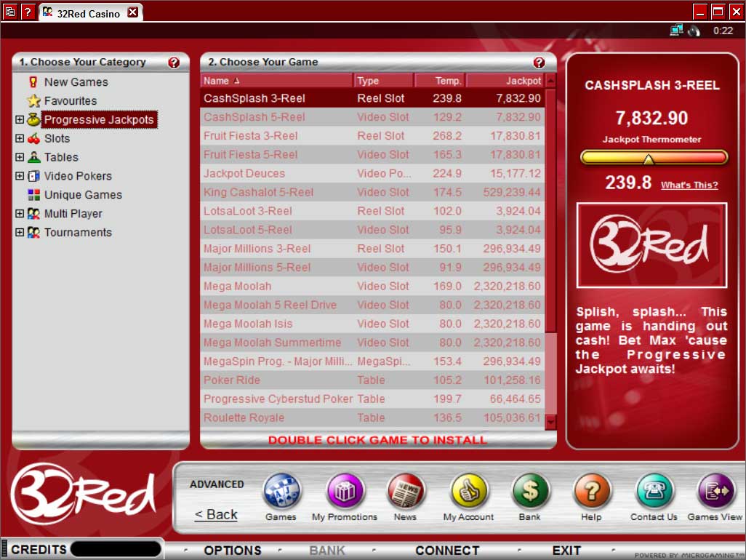Viewport: 746px width, 560px height.
Task: Click the CONNECT menu item
Action: click(447, 551)
